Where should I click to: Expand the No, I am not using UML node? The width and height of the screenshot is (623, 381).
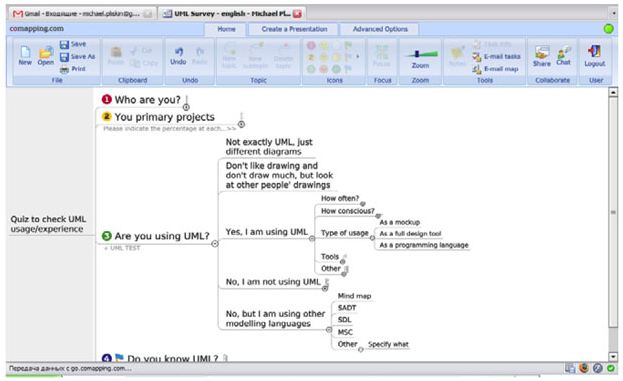325,288
